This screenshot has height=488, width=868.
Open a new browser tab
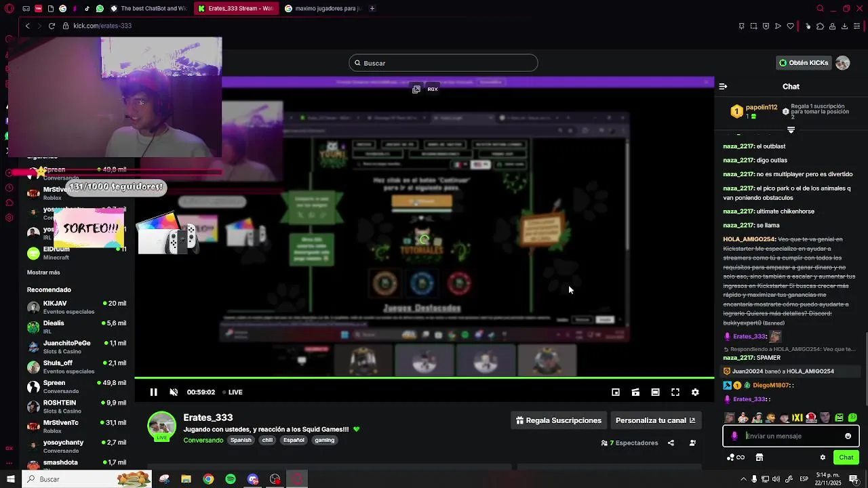pos(372,8)
